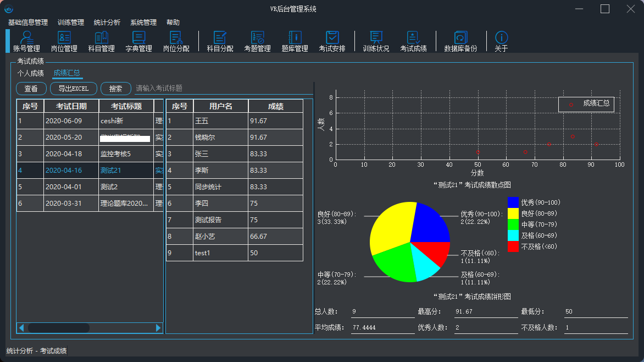The width and height of the screenshot is (644, 362).
Task: Open 科目管理 subject management icon
Action: click(x=102, y=41)
